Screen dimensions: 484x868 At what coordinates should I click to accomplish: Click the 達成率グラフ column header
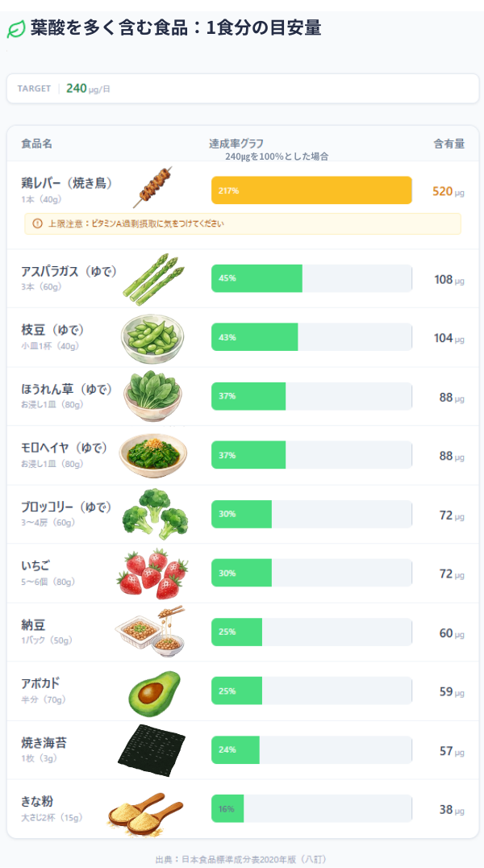236,144
